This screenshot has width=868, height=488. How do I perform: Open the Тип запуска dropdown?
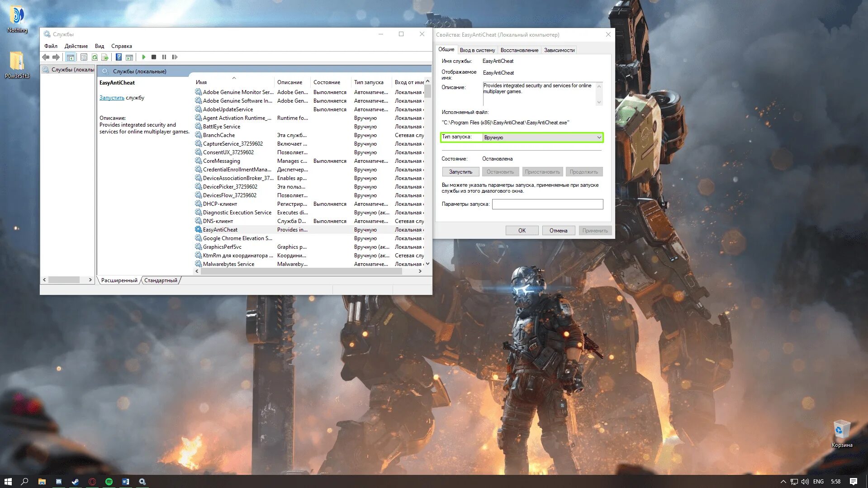click(x=542, y=137)
